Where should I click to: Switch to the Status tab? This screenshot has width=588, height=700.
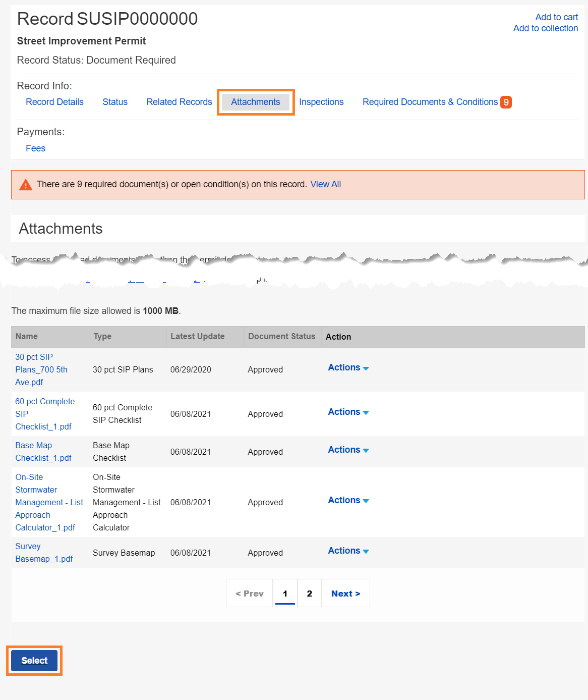point(115,102)
